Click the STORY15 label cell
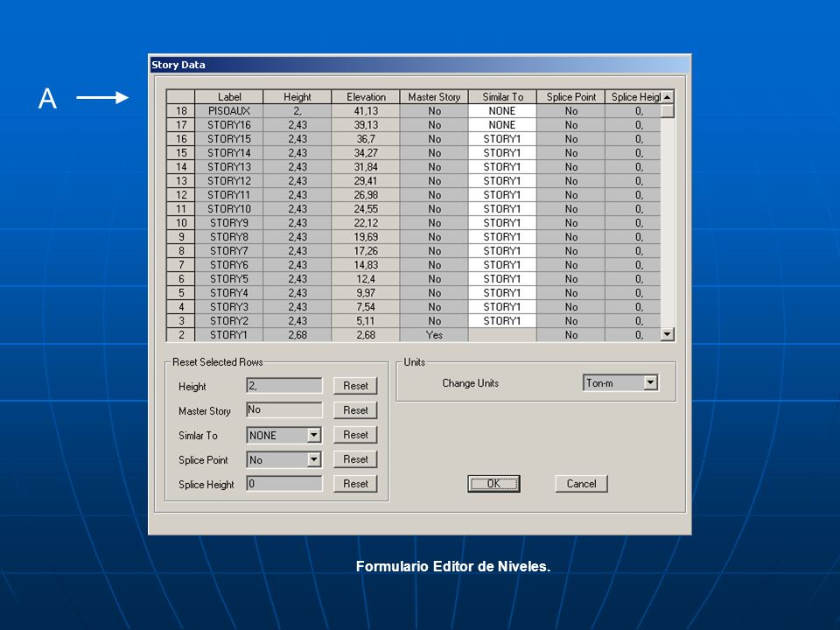The height and width of the screenshot is (630, 840). pos(229,139)
